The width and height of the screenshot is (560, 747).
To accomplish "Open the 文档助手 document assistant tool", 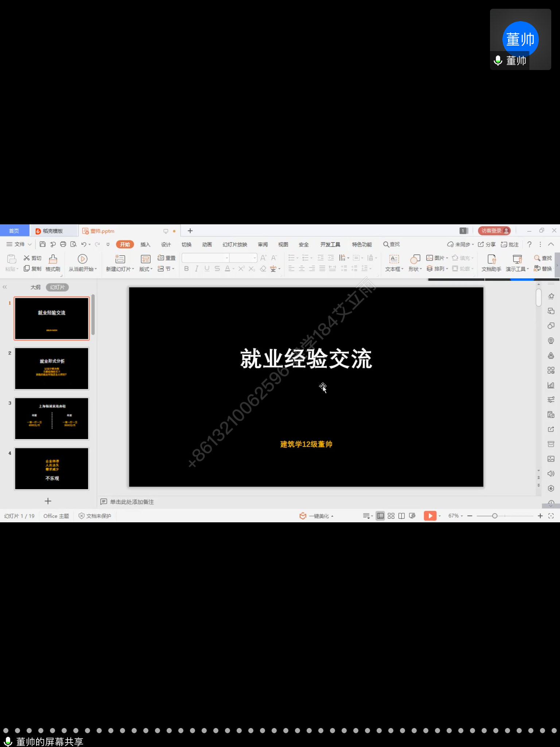I will [491, 263].
